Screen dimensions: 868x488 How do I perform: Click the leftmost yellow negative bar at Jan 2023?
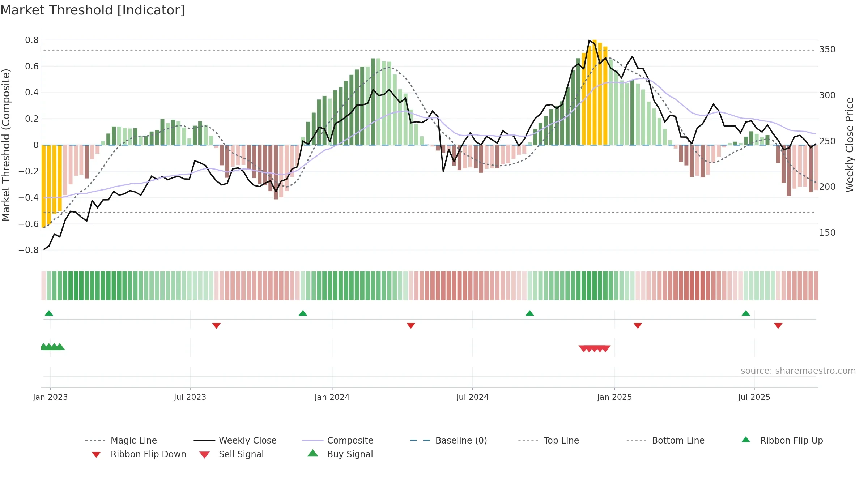(43, 186)
